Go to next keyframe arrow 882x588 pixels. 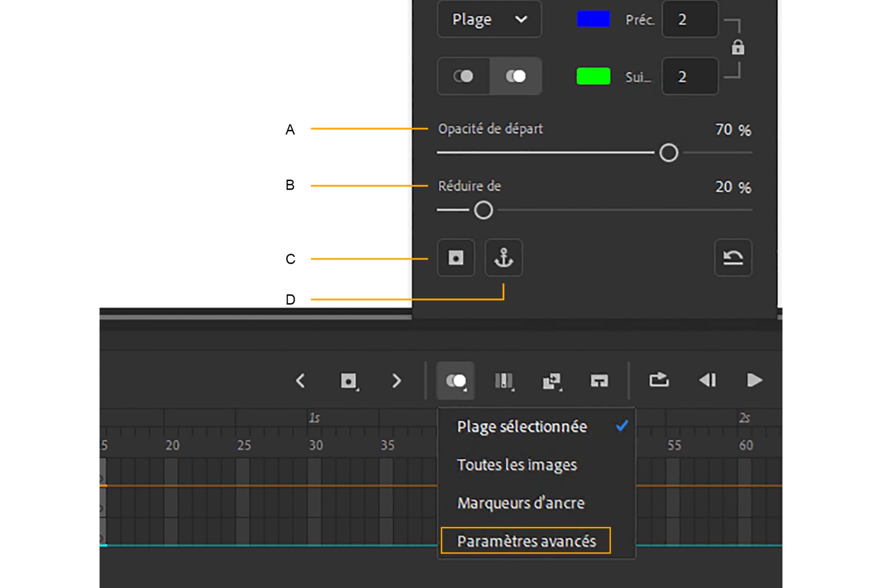coord(396,381)
